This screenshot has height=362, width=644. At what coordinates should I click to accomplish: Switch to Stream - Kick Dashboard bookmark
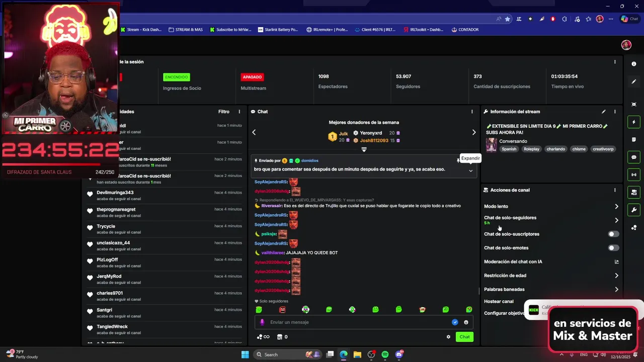(141, 30)
